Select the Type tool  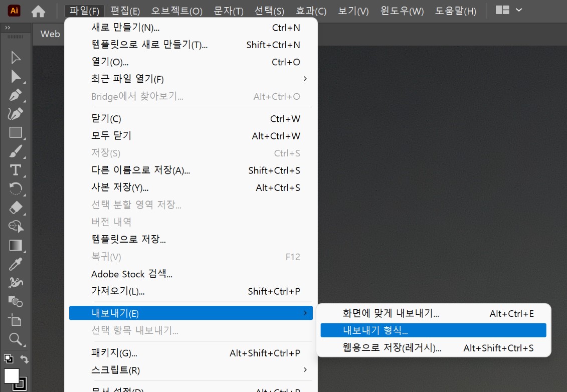16,170
